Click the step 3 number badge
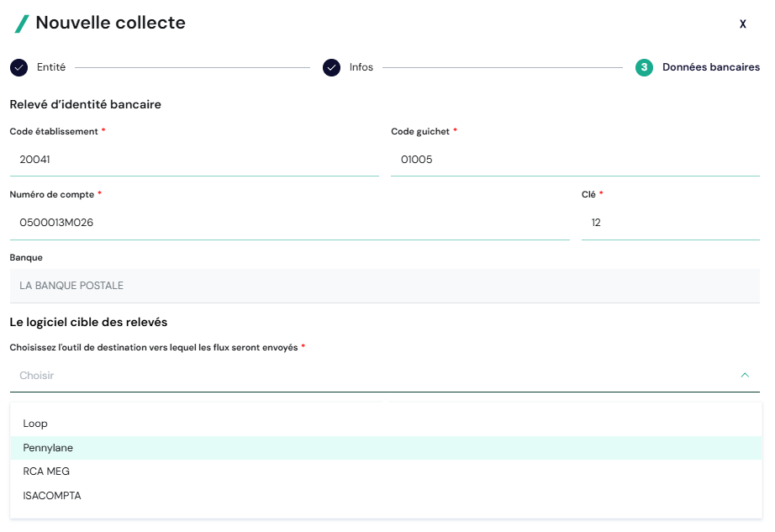775x532 pixels. coord(644,67)
